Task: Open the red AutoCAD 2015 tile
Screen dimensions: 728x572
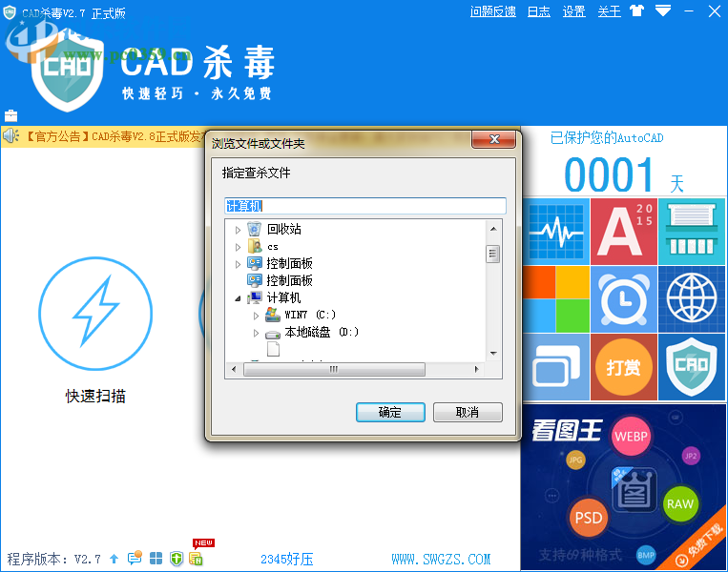Action: click(x=624, y=232)
